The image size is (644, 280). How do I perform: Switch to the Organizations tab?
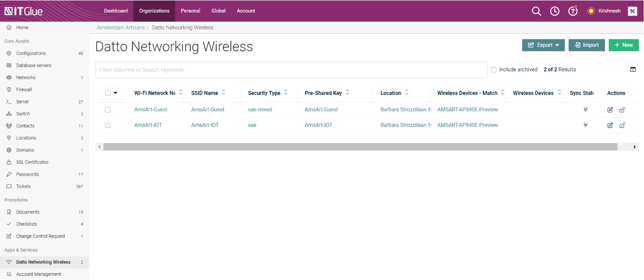click(x=155, y=11)
